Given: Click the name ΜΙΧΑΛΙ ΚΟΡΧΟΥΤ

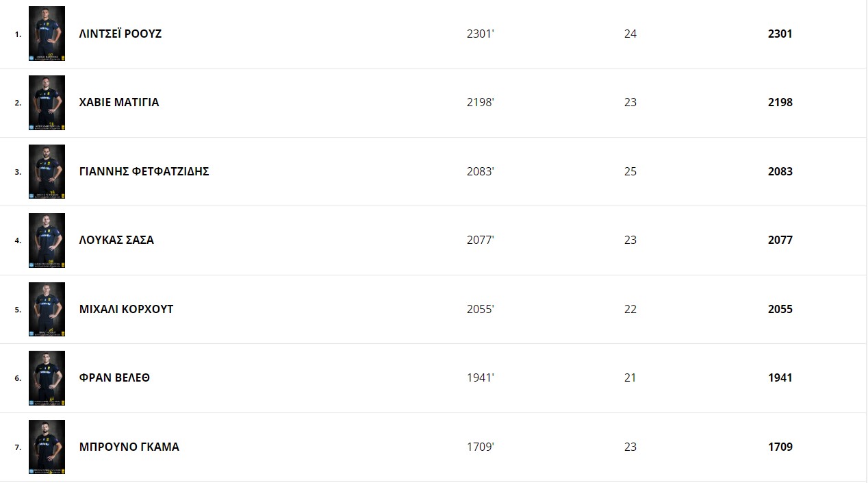Looking at the screenshot, I should click(127, 309).
